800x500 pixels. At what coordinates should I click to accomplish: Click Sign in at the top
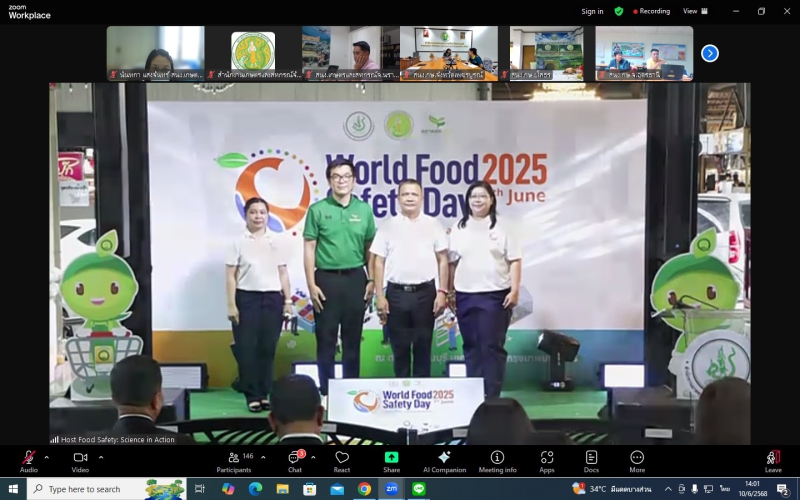coord(592,11)
